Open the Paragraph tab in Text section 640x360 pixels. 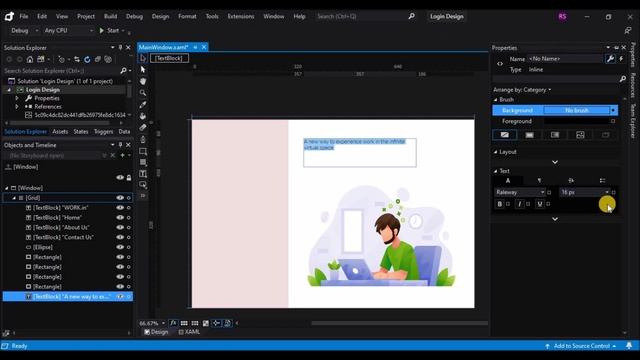click(x=539, y=180)
